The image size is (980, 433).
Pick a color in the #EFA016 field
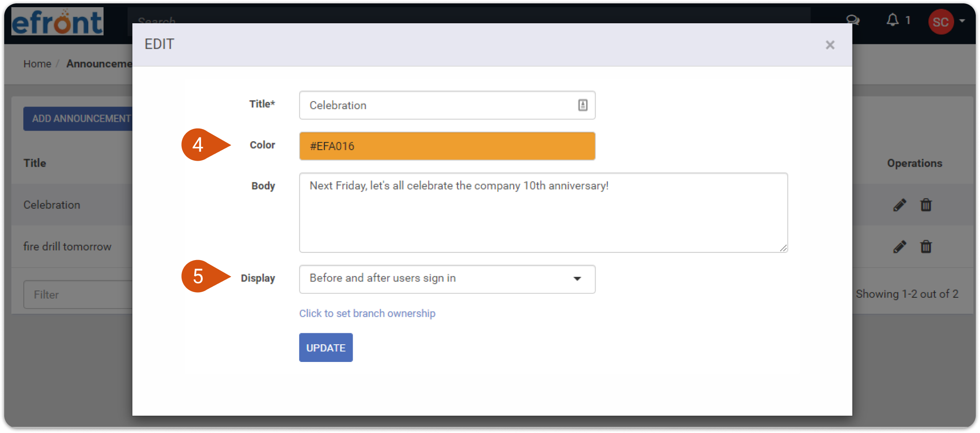(x=447, y=146)
